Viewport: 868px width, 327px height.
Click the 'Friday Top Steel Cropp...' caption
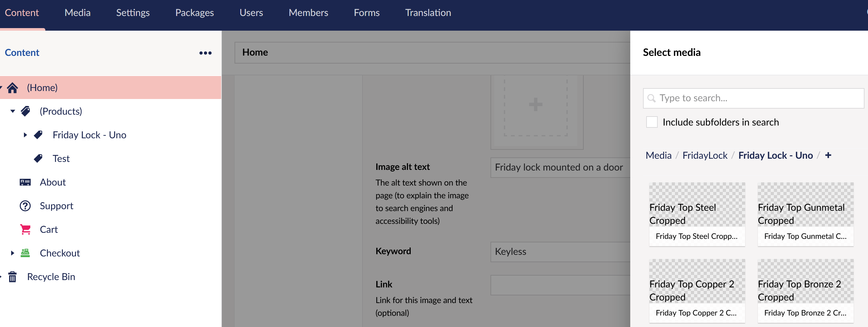pyautogui.click(x=697, y=236)
